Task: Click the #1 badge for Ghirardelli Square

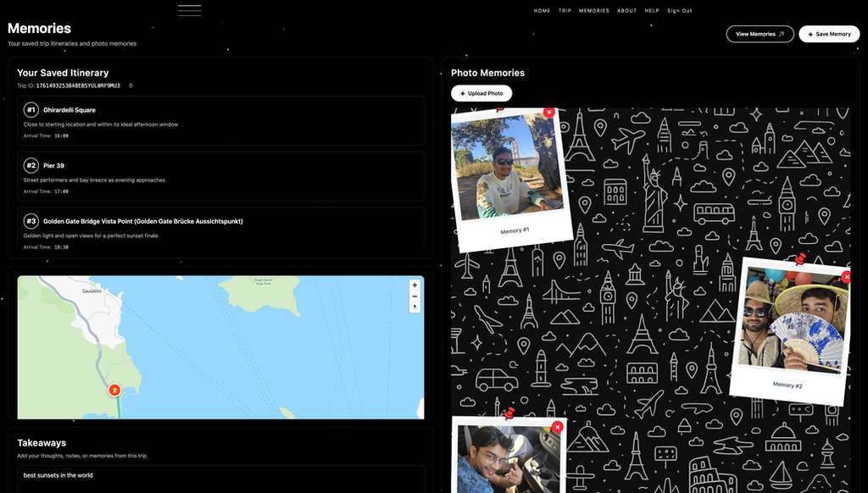Action: pyautogui.click(x=31, y=109)
